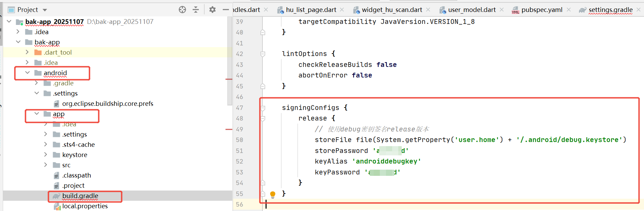
Task: Click 'checkReleaseBuilds false' code line
Action: (x=347, y=65)
